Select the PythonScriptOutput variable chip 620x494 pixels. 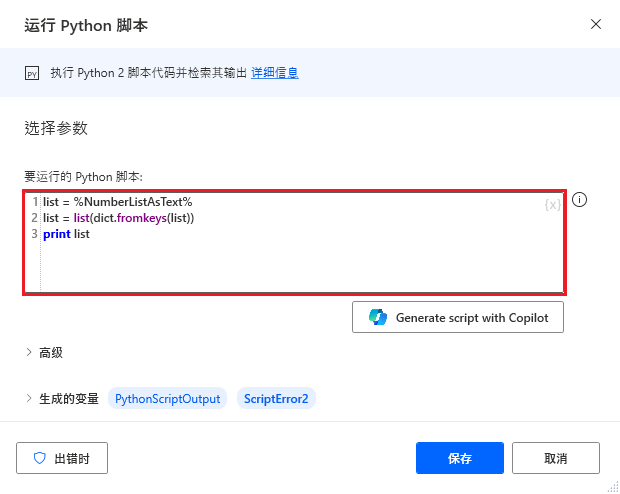(x=167, y=398)
